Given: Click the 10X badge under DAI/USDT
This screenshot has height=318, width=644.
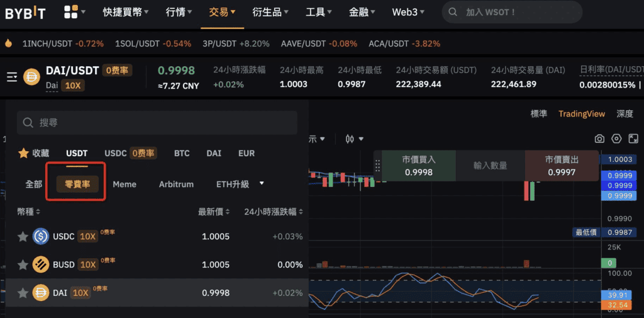Looking at the screenshot, I should tap(73, 86).
